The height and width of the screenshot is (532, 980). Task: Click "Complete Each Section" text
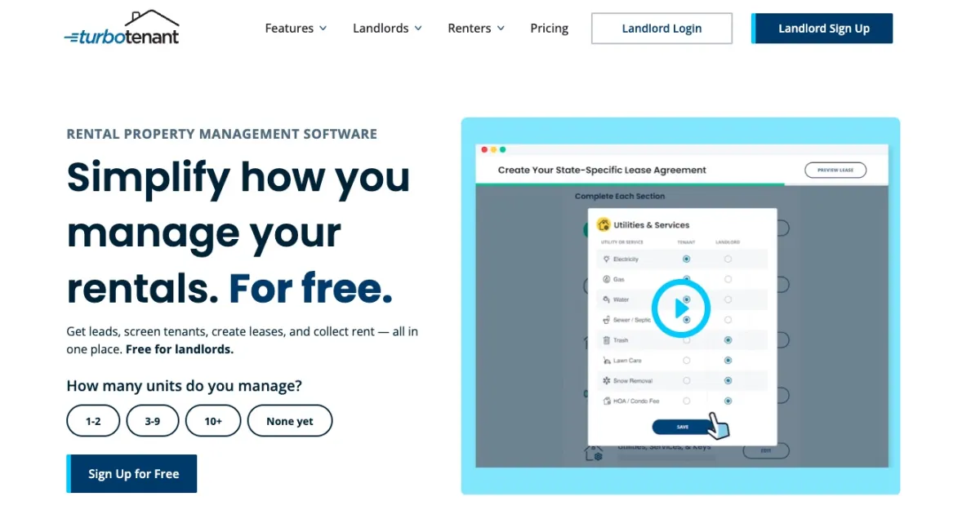click(x=620, y=197)
